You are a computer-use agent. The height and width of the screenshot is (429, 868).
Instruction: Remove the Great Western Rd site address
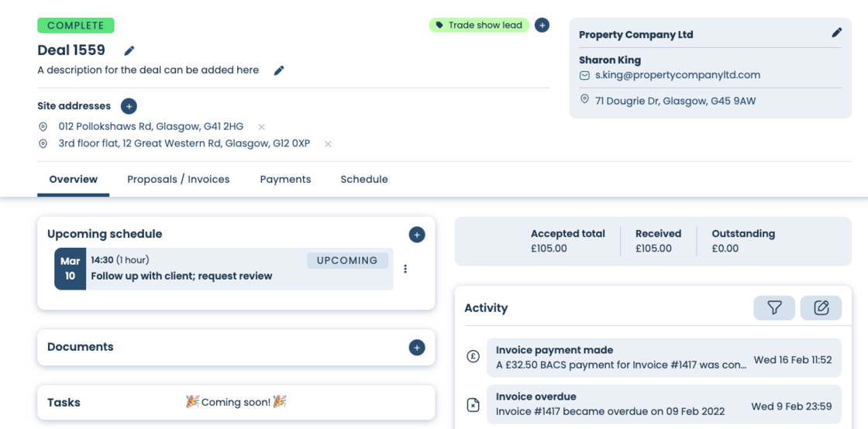[x=328, y=144]
